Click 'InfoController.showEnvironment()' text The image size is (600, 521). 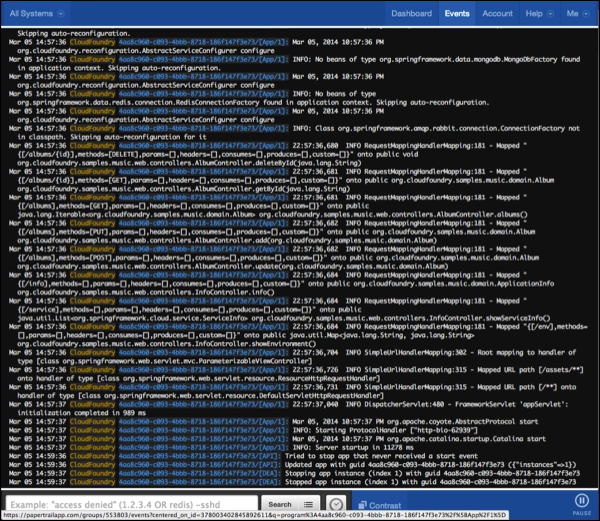pyautogui.click(x=256, y=344)
